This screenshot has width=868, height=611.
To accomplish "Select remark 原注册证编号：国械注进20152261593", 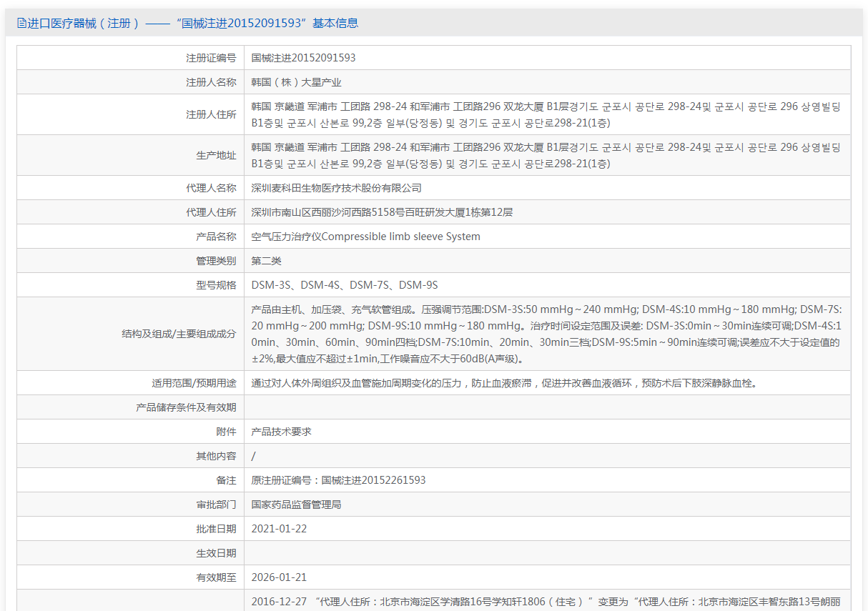I will tap(338, 480).
